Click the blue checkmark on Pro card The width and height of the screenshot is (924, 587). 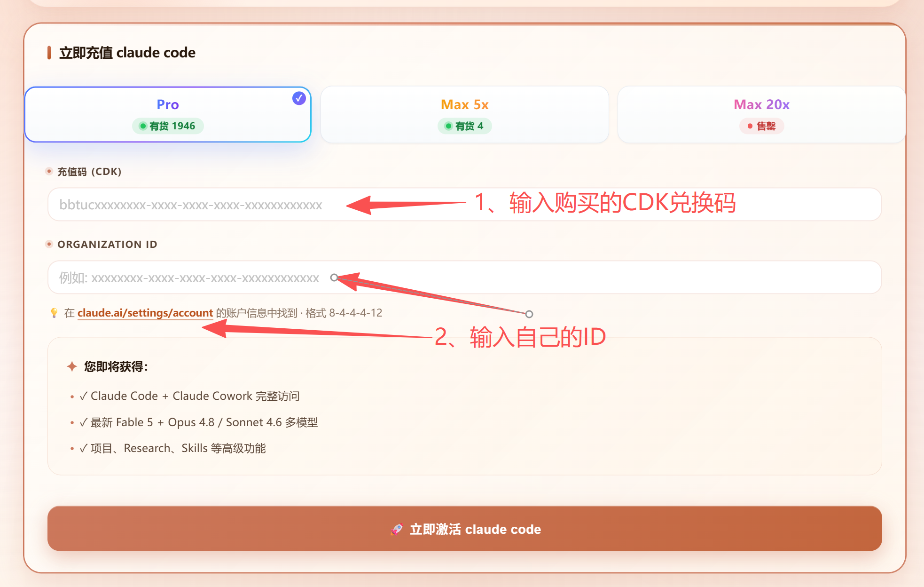(299, 98)
